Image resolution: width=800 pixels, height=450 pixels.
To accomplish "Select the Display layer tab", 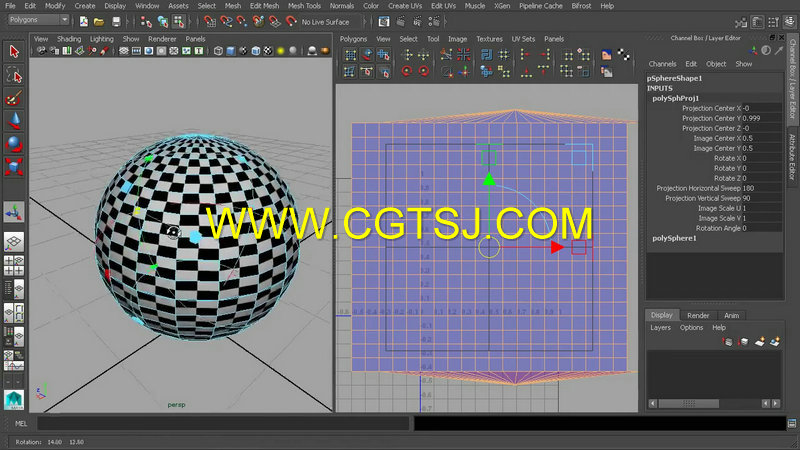I will [x=662, y=315].
